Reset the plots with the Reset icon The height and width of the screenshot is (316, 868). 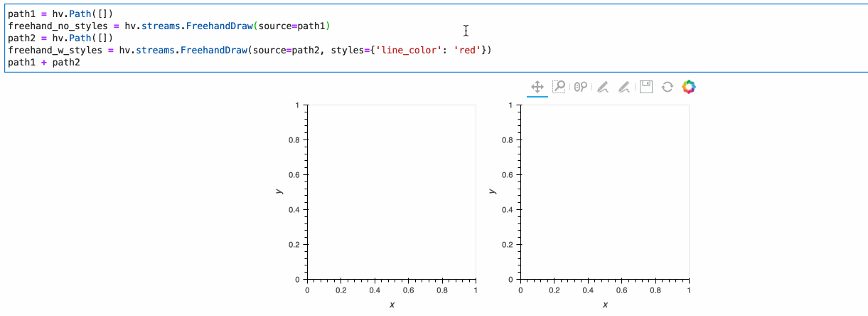pos(667,87)
